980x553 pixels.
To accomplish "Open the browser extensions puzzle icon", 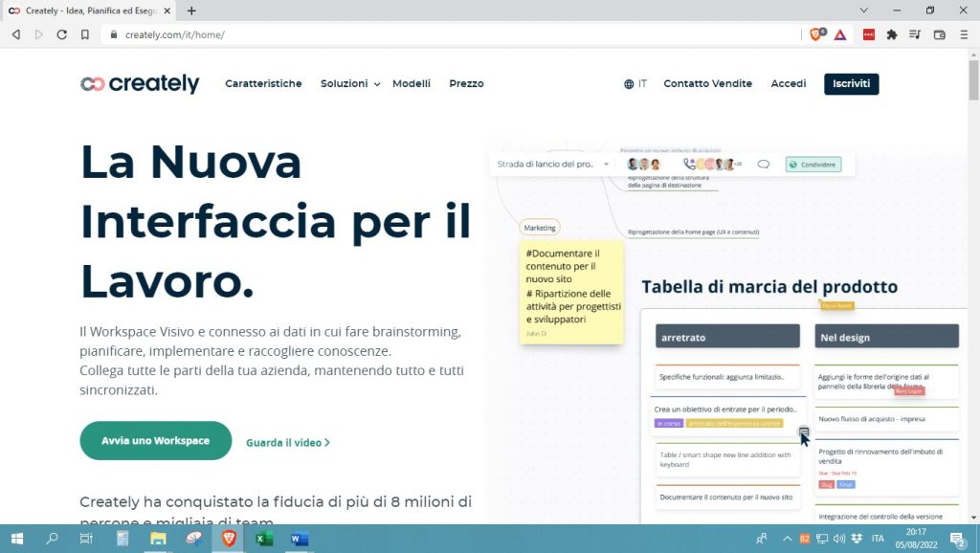I will coord(892,34).
